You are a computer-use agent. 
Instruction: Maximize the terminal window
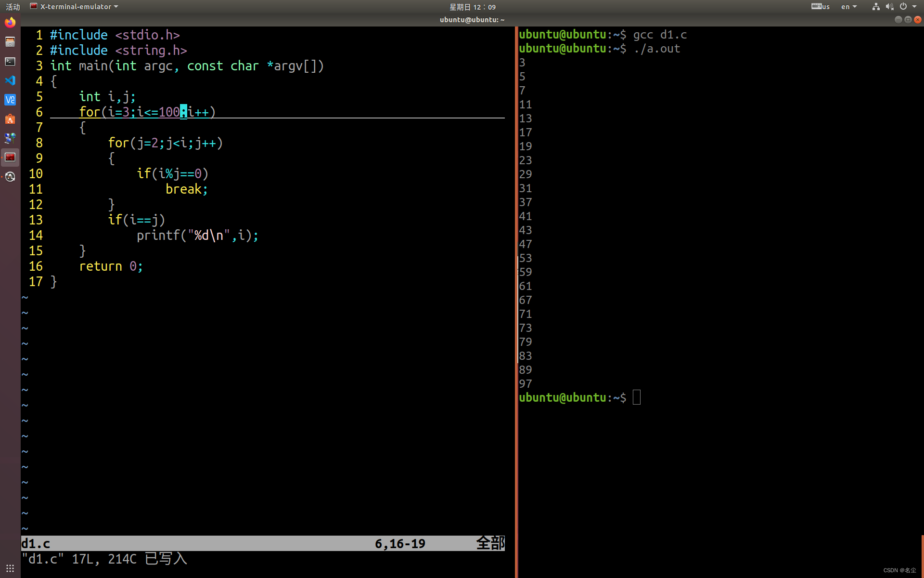(x=908, y=20)
